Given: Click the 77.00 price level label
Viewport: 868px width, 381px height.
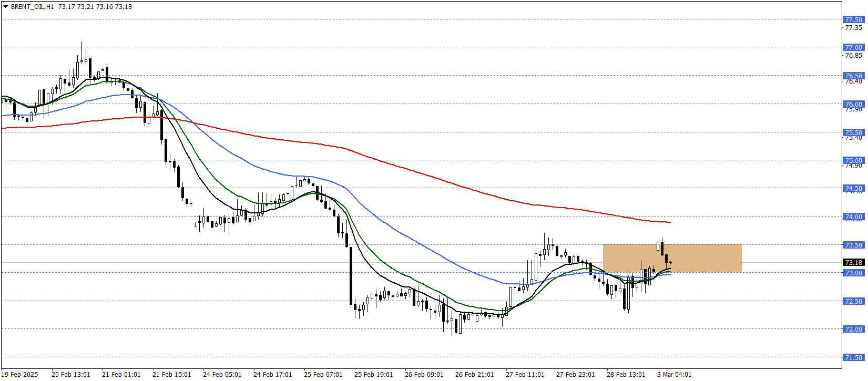Looking at the screenshot, I should pos(853,47).
